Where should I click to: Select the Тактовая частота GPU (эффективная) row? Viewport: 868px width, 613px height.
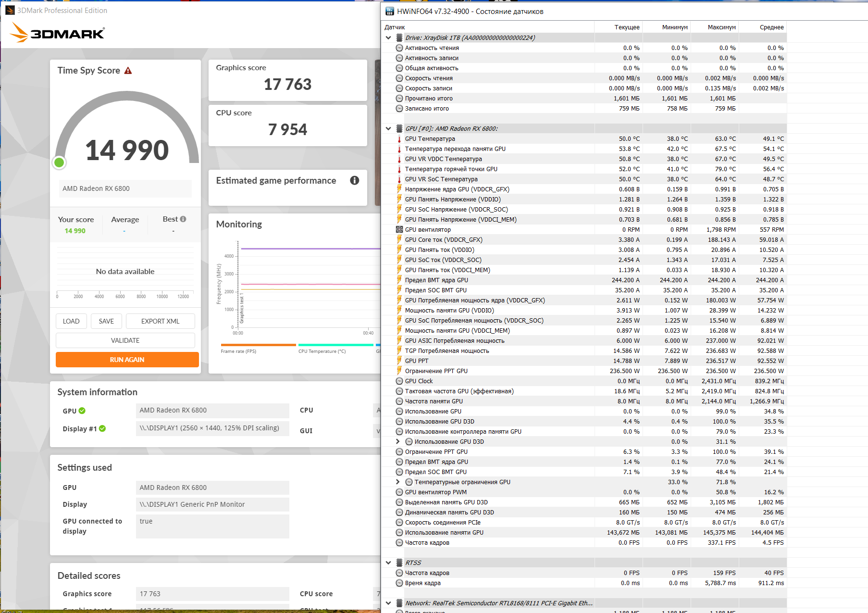coord(584,391)
